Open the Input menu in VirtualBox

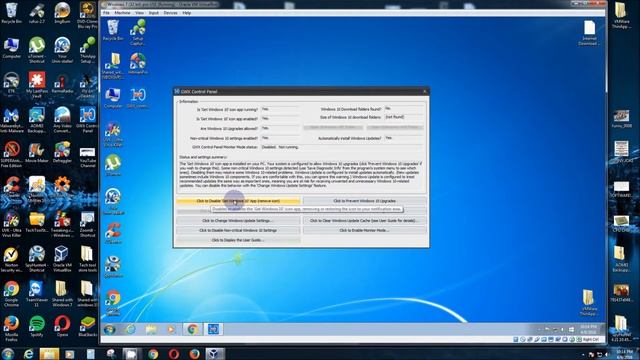pyautogui.click(x=153, y=13)
